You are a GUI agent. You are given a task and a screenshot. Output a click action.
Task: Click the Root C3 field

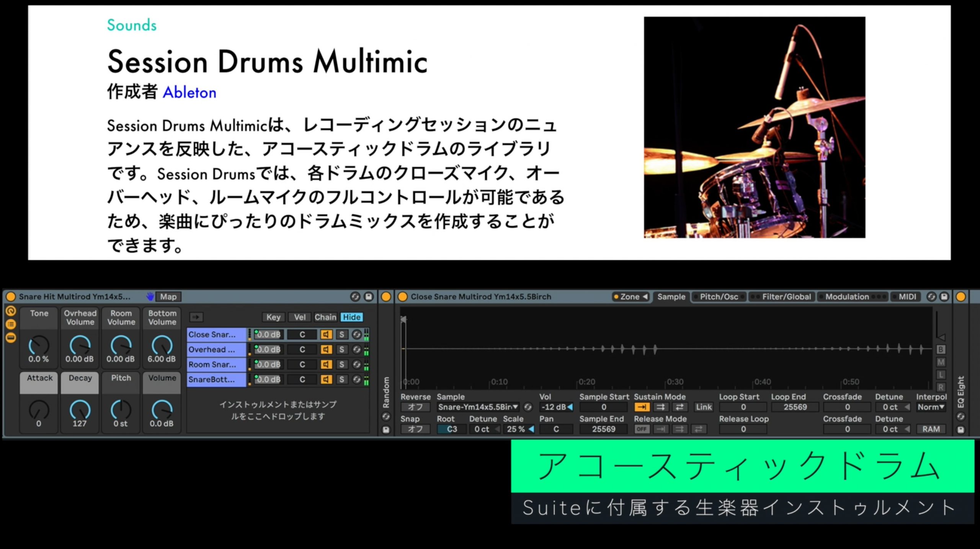tap(452, 429)
